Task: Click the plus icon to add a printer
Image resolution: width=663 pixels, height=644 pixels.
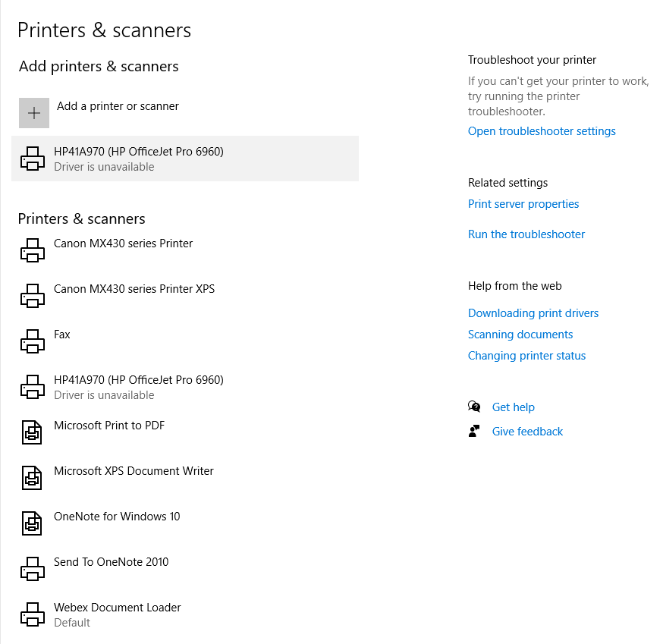Action: tap(34, 113)
